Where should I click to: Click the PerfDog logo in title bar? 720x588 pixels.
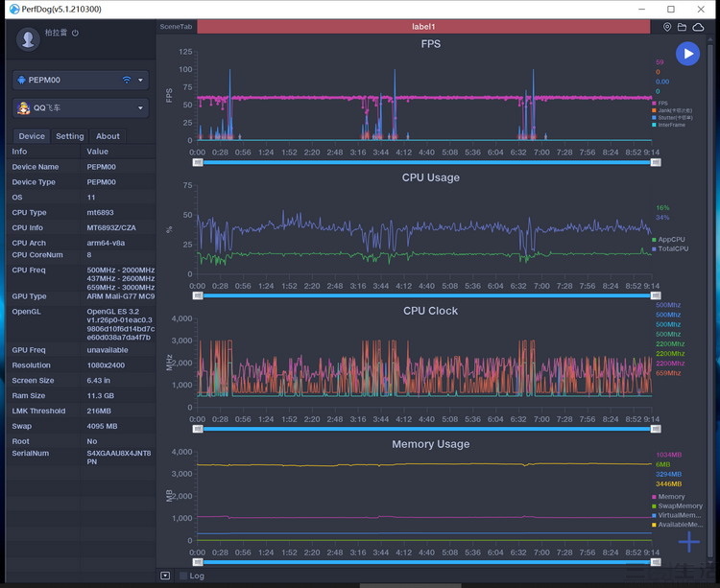coord(14,10)
